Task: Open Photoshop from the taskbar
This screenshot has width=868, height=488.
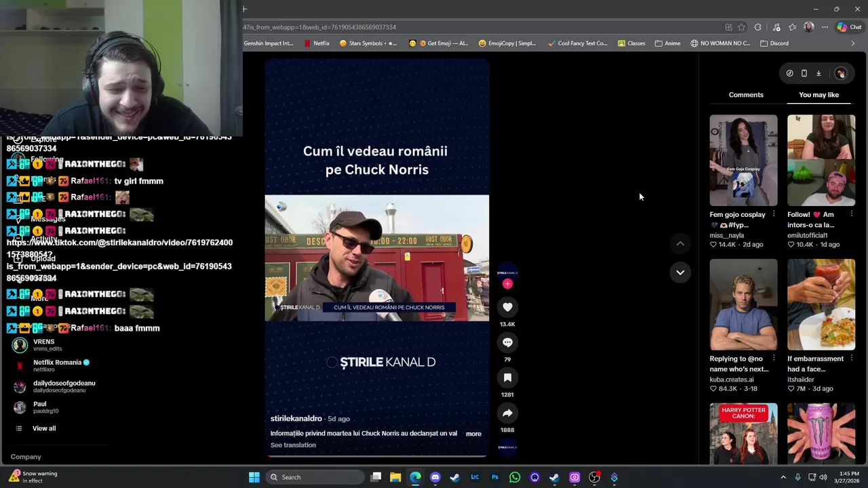Action: (495, 477)
